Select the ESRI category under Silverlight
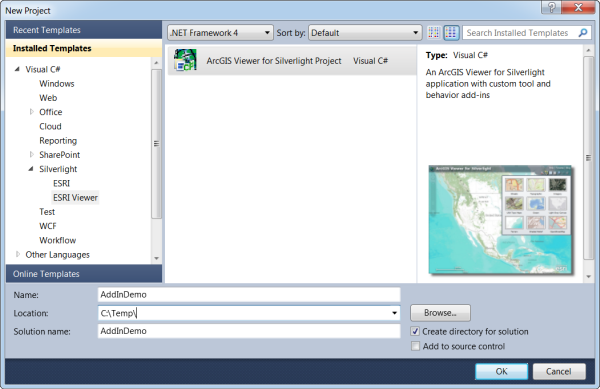 click(x=61, y=183)
